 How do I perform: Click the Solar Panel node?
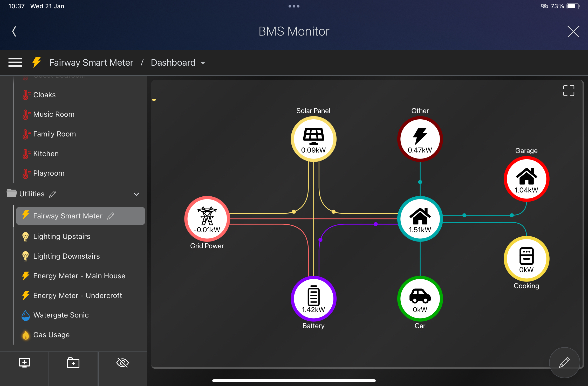click(x=313, y=139)
